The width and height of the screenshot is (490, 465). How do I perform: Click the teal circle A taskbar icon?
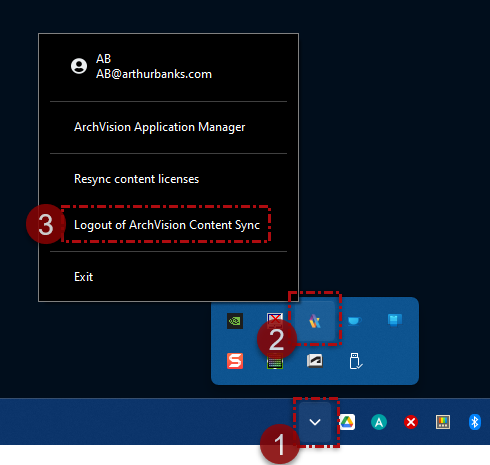tap(379, 422)
